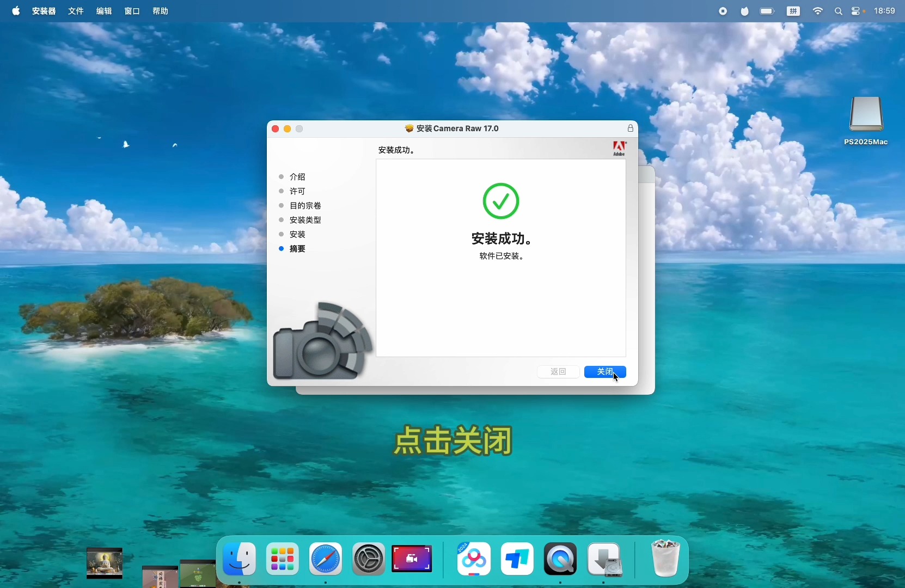Click the battery status icon
The height and width of the screenshot is (588, 905).
tap(768, 11)
